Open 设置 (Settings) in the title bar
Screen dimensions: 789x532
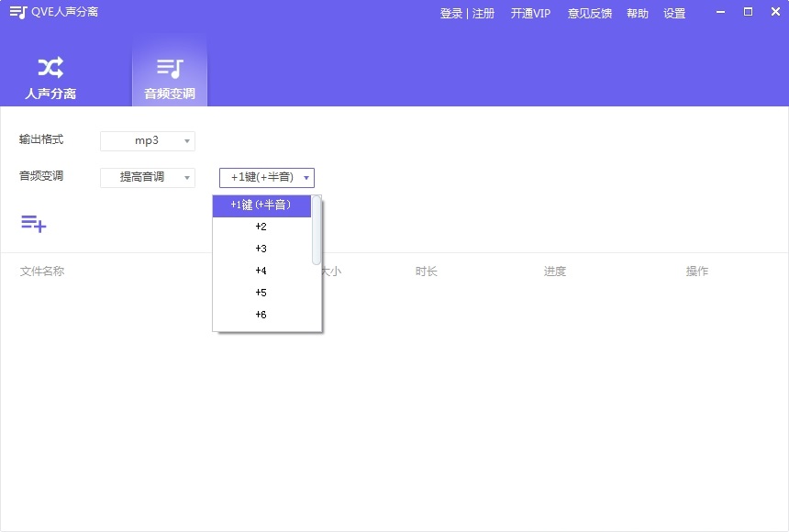click(x=674, y=13)
